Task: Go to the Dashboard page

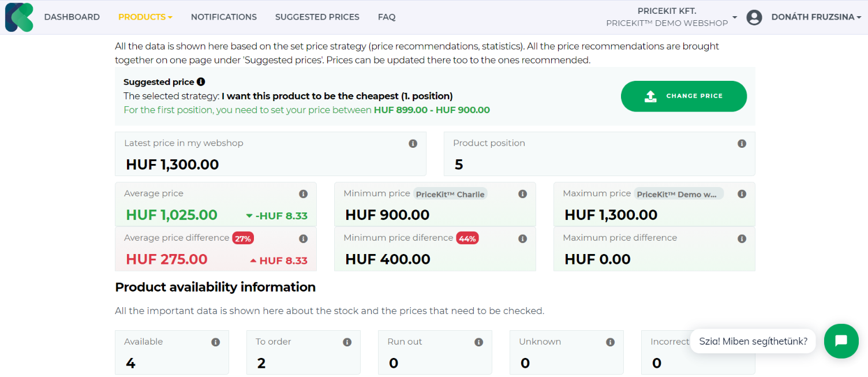Action: (x=72, y=17)
